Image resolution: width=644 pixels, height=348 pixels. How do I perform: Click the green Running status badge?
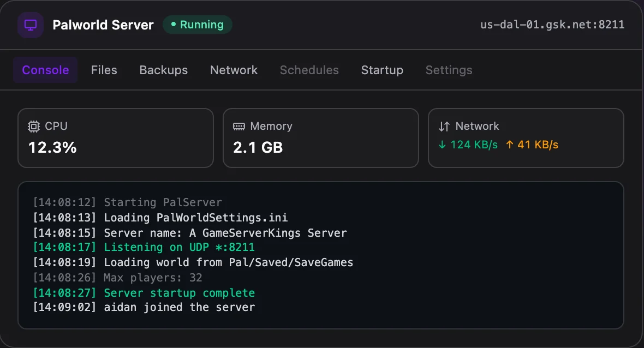tap(198, 25)
